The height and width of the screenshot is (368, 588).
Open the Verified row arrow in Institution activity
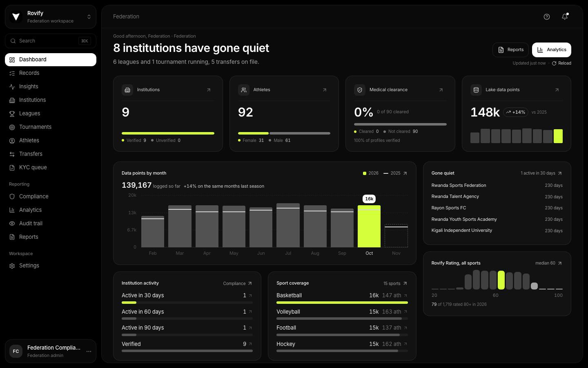pyautogui.click(x=250, y=344)
